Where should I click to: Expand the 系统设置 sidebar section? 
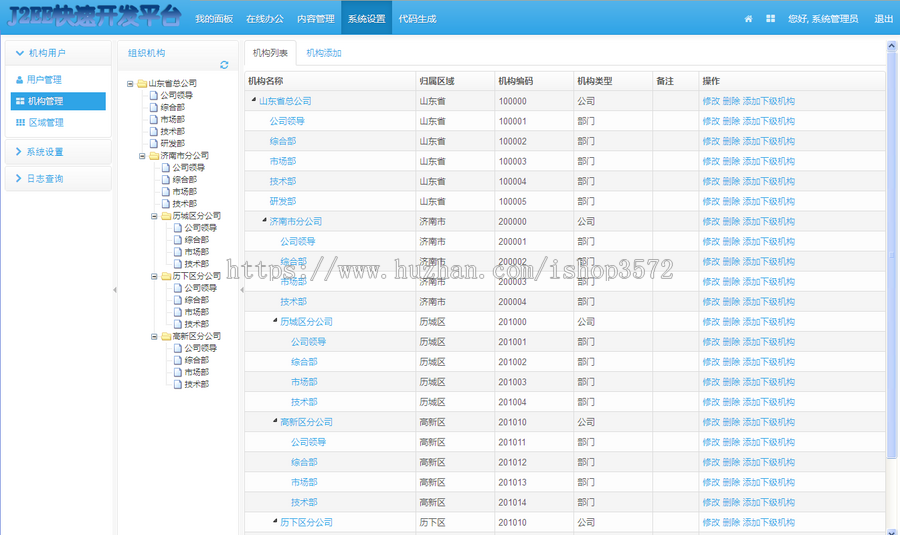58,152
